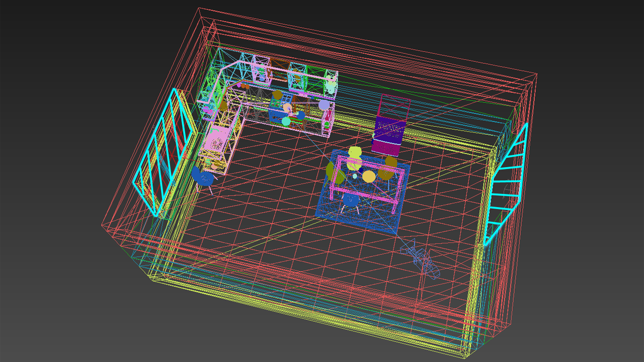644x362 pixels.
Task: Select the cyan slatted window on right wall
Action: click(506, 183)
